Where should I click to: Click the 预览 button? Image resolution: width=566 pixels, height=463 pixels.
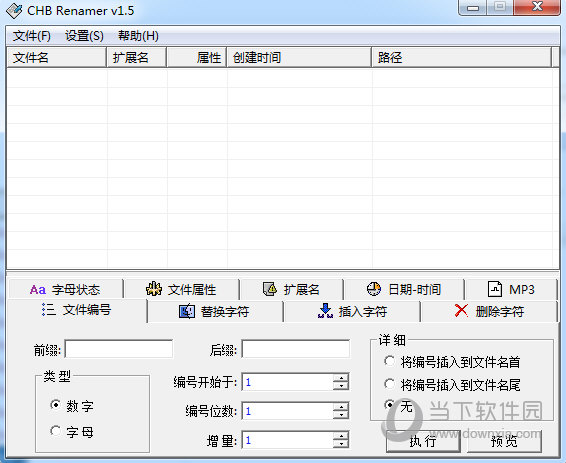coord(504,441)
